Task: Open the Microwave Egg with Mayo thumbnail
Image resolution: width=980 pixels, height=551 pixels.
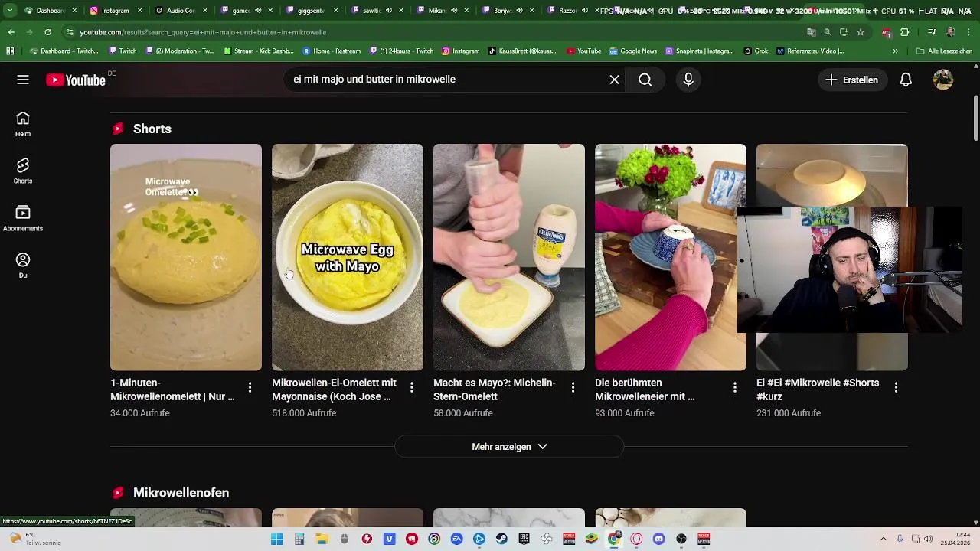Action: point(348,257)
